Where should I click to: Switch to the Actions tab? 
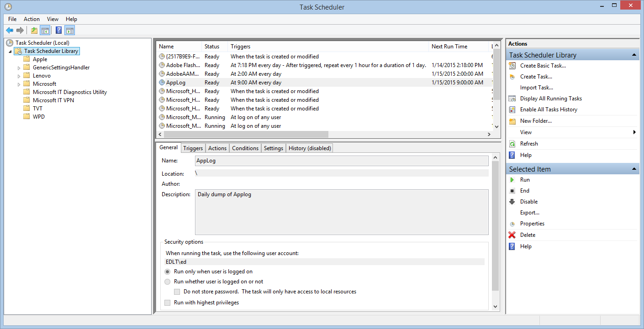pyautogui.click(x=217, y=148)
